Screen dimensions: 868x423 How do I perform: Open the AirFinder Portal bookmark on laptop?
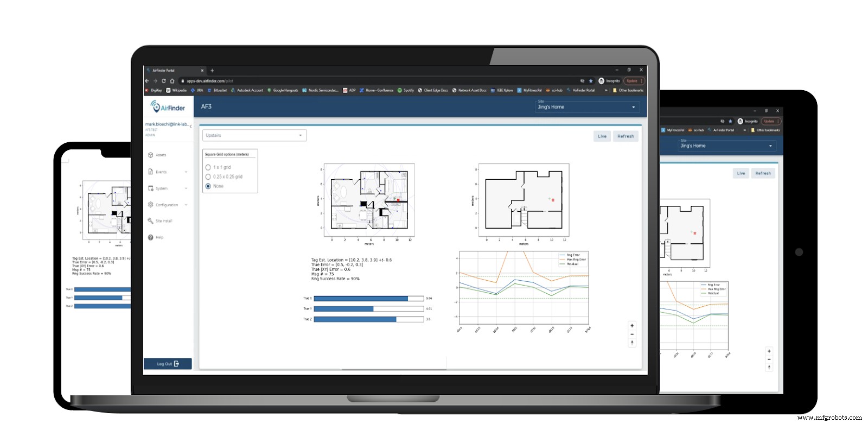click(580, 91)
